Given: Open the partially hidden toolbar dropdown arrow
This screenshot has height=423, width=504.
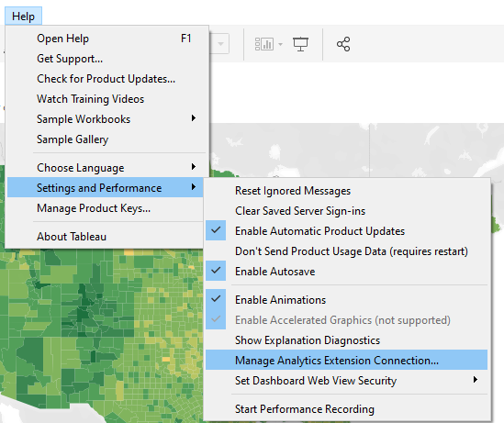Looking at the screenshot, I should (x=220, y=44).
